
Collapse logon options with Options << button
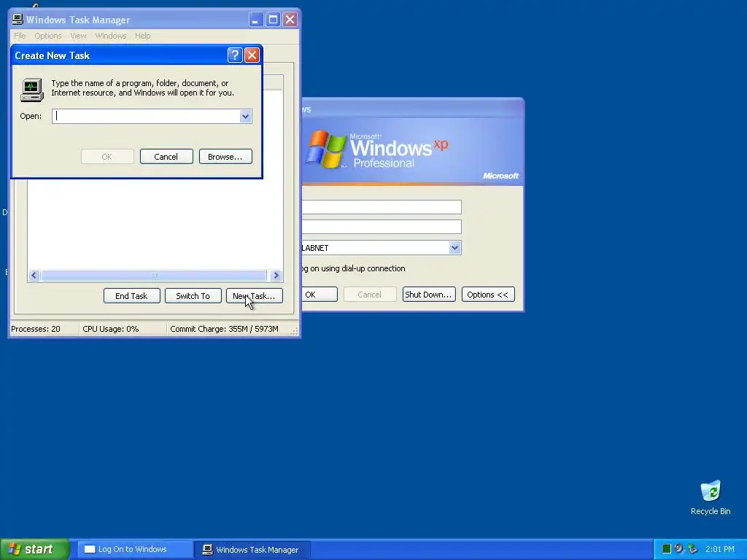point(488,295)
